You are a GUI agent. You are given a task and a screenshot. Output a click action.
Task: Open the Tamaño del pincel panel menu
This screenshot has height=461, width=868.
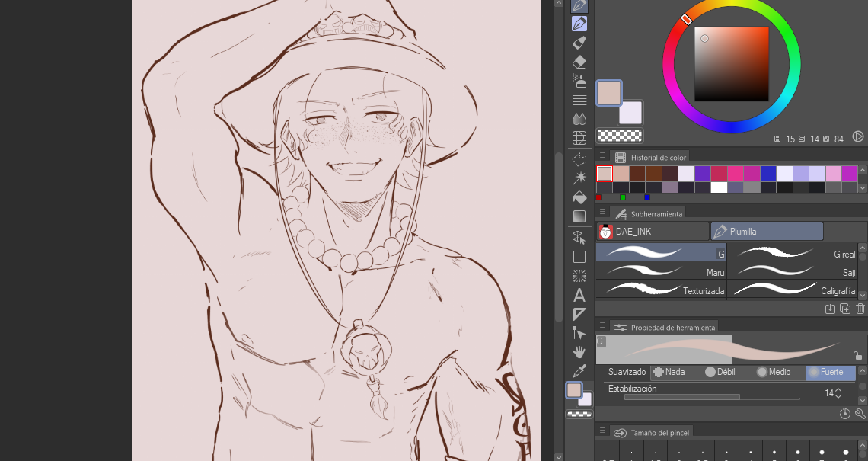coord(602,430)
